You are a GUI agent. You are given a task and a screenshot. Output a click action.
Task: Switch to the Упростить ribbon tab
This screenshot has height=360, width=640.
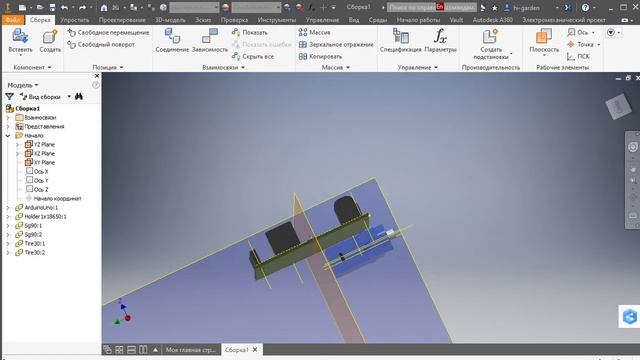point(74,20)
